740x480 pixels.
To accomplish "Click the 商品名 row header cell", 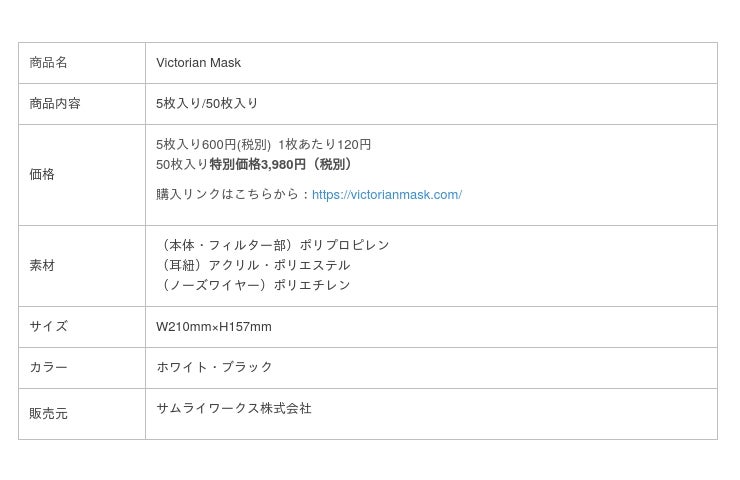I will tap(49, 63).
